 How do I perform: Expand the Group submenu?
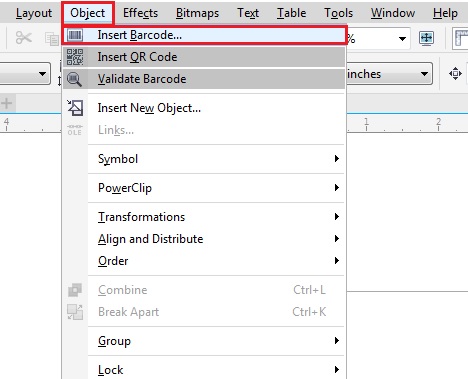[204, 341]
